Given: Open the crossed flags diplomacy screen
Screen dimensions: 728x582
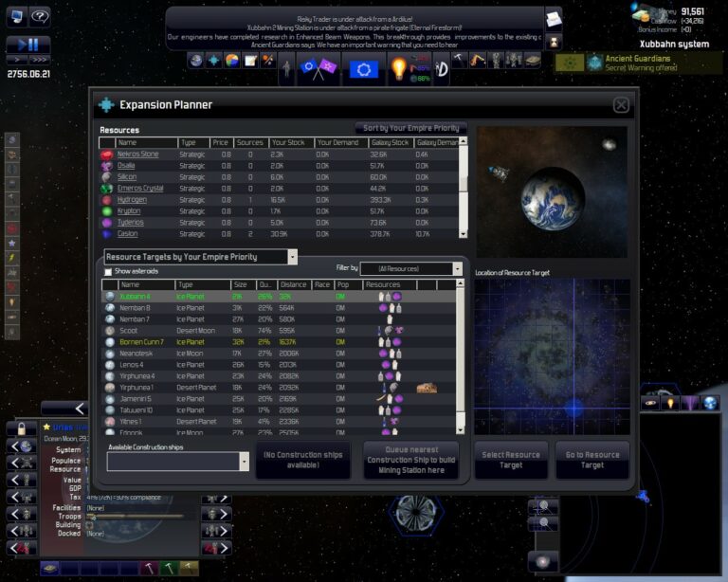Looking at the screenshot, I should click(318, 68).
